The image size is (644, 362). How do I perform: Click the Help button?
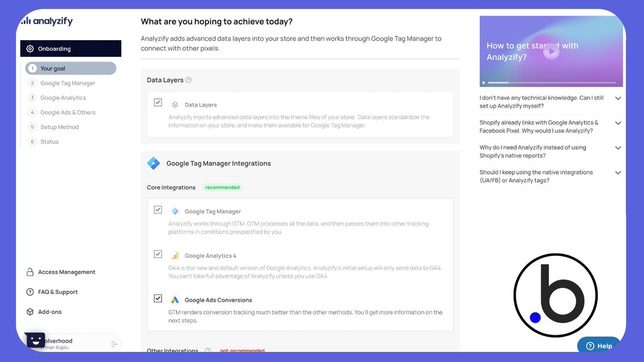point(599,345)
